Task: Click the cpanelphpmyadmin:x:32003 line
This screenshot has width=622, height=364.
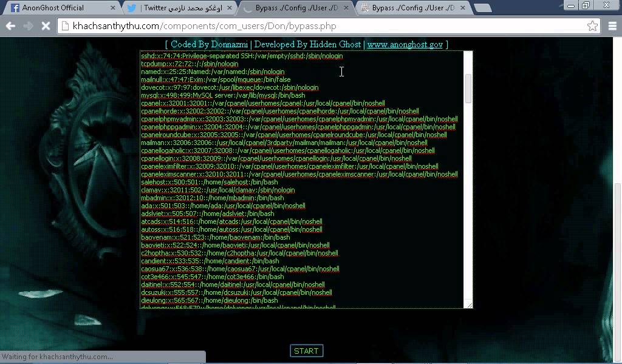Action: pyautogui.click(x=299, y=120)
